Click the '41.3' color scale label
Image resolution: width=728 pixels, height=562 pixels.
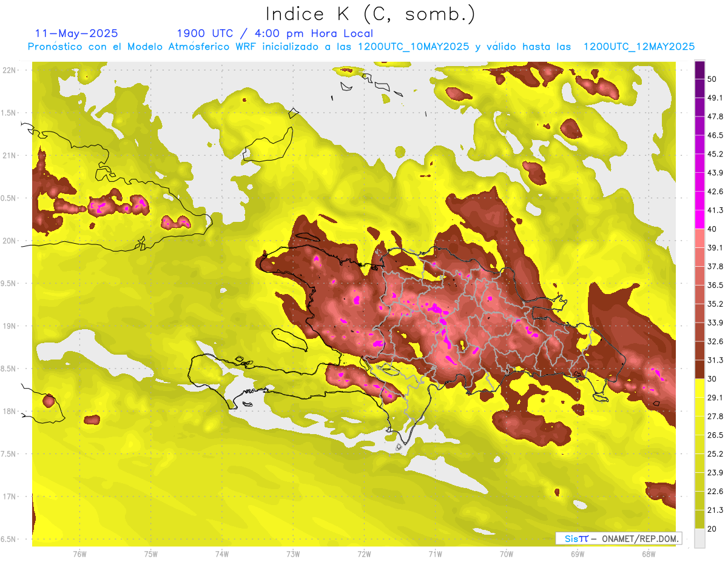click(x=715, y=211)
